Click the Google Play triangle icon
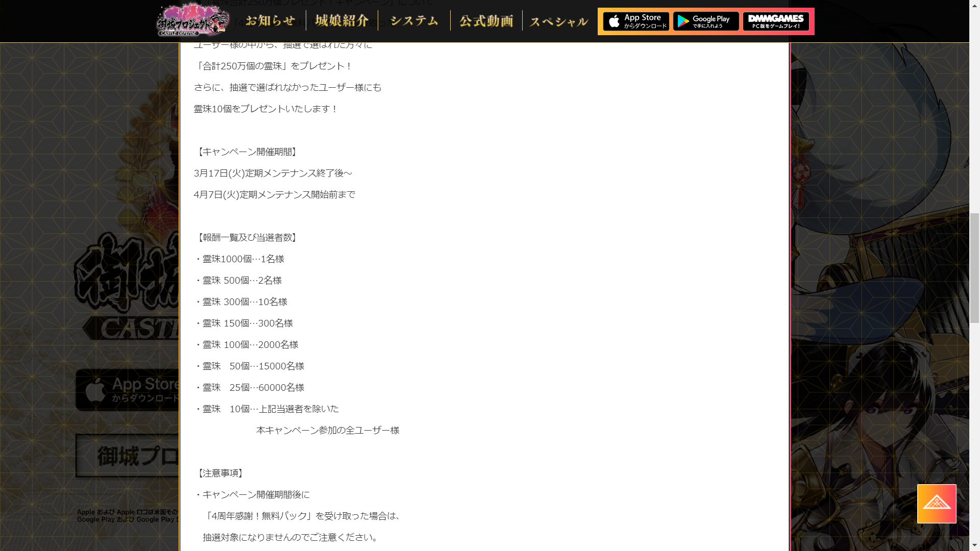The image size is (980, 551). click(x=683, y=21)
